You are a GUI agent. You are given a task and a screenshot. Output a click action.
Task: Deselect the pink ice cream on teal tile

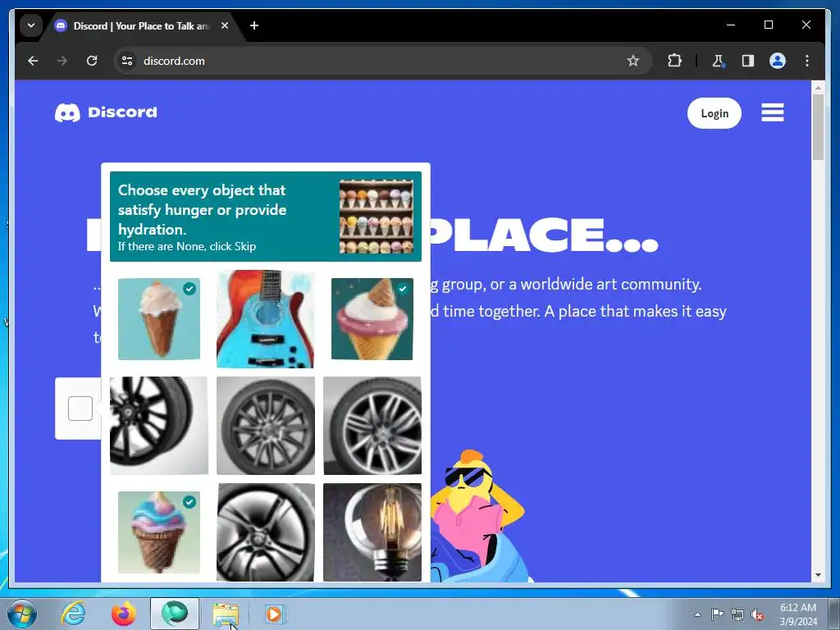[x=372, y=319]
